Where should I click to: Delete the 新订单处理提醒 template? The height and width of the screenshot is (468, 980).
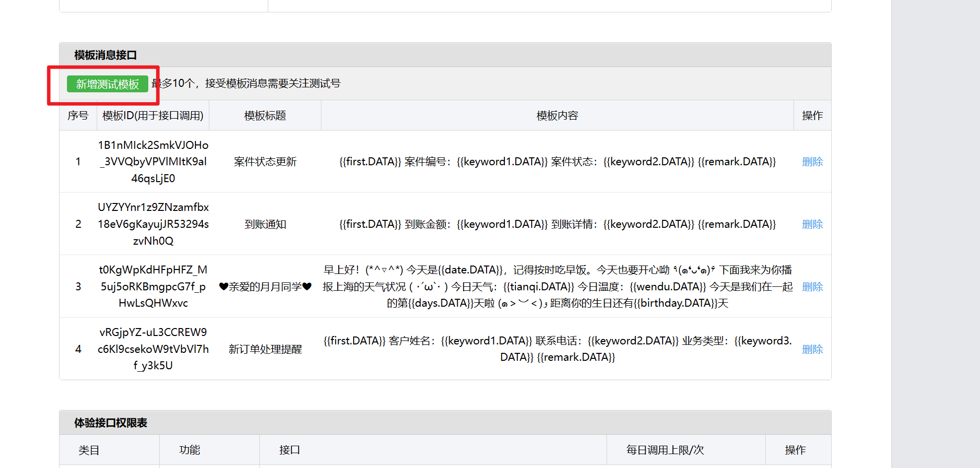[x=812, y=349]
